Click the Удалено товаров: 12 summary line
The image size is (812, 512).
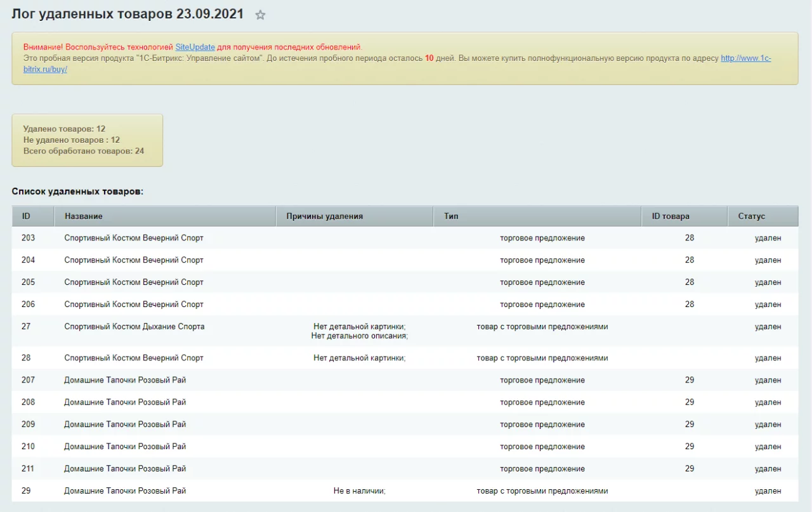[64, 129]
